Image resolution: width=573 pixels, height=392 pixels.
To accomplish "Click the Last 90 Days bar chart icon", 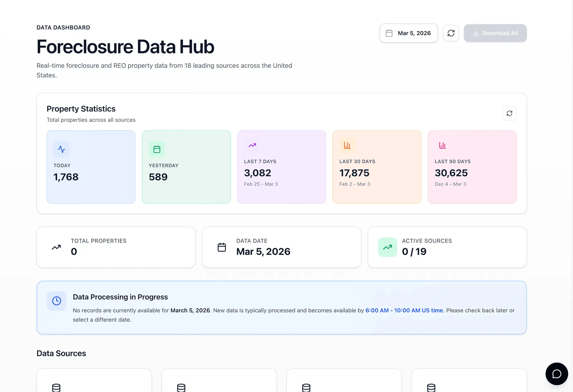I will coord(443,145).
